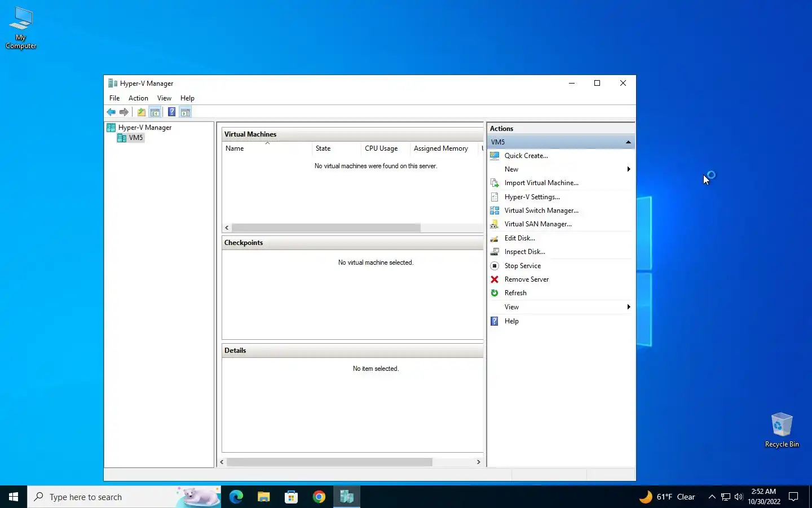Show hidden system tray icons chevron
The height and width of the screenshot is (508, 812).
coord(712,497)
